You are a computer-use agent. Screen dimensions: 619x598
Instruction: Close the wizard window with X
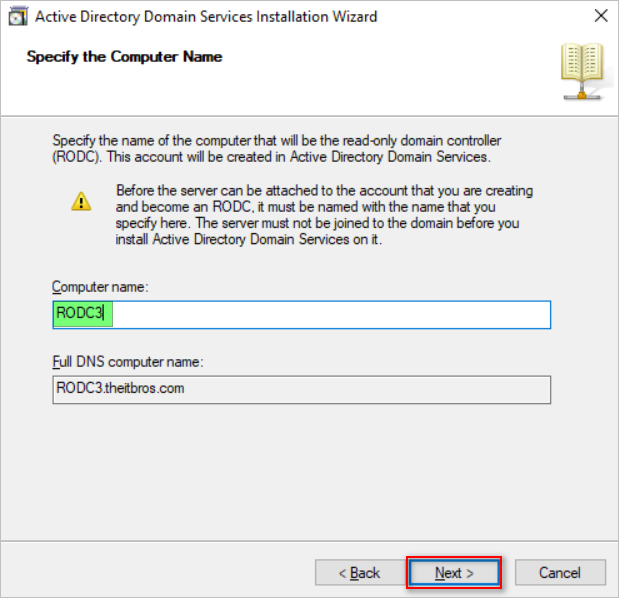pos(601,16)
